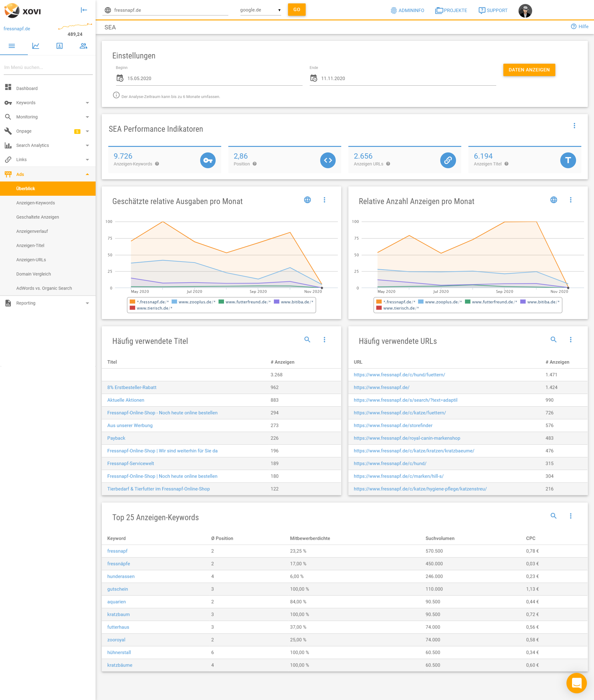Screen dimensions: 594x700
Task: Switch to the people group sidebar tab
Action: click(84, 46)
